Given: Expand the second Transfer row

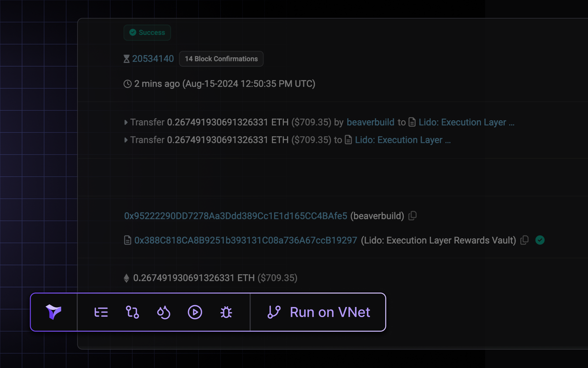Looking at the screenshot, I should (126, 140).
